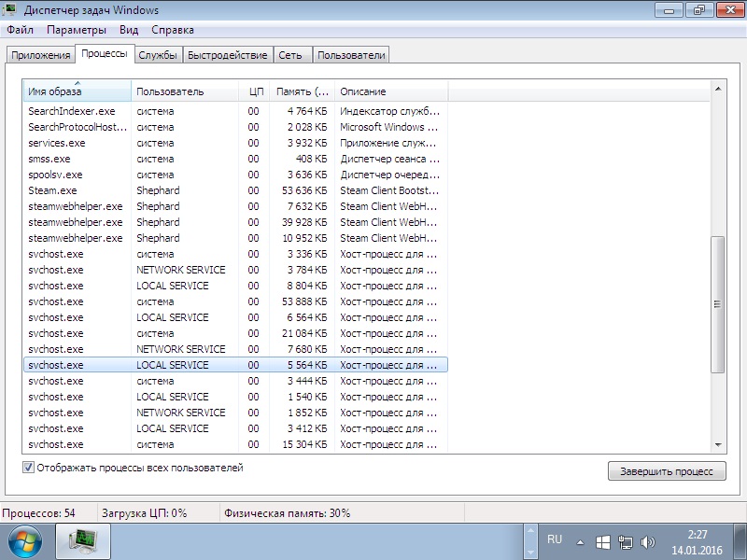Select svchost.exe using 3 336 КБ
The width and height of the screenshot is (747, 560).
[x=235, y=254]
